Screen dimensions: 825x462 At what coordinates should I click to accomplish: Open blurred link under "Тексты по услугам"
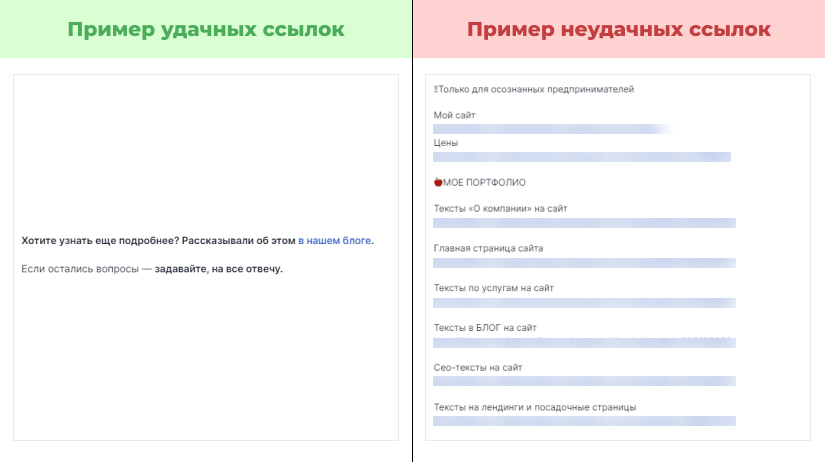click(x=584, y=302)
